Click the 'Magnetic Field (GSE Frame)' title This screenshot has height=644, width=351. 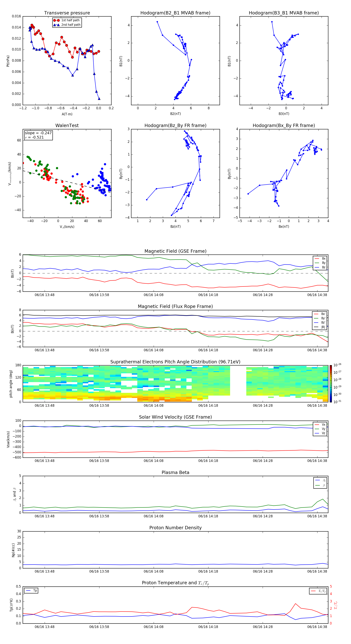[175, 251]
